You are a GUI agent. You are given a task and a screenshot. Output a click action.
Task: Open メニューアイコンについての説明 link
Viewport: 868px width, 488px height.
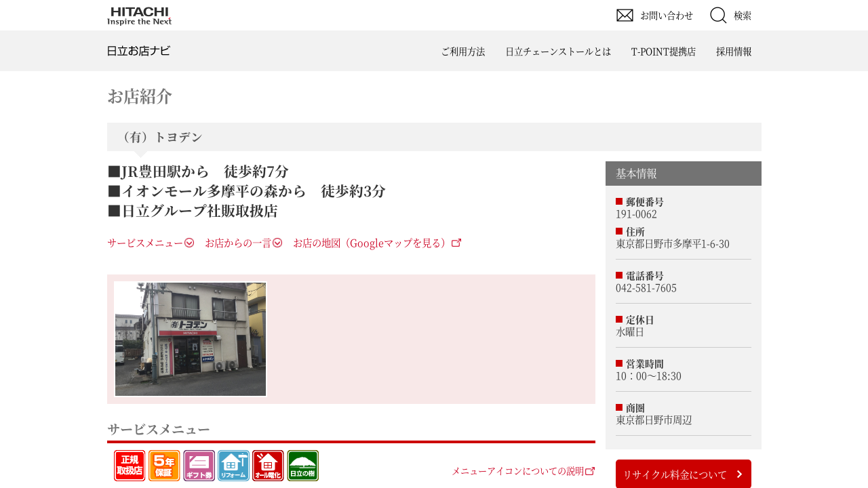coord(523,471)
